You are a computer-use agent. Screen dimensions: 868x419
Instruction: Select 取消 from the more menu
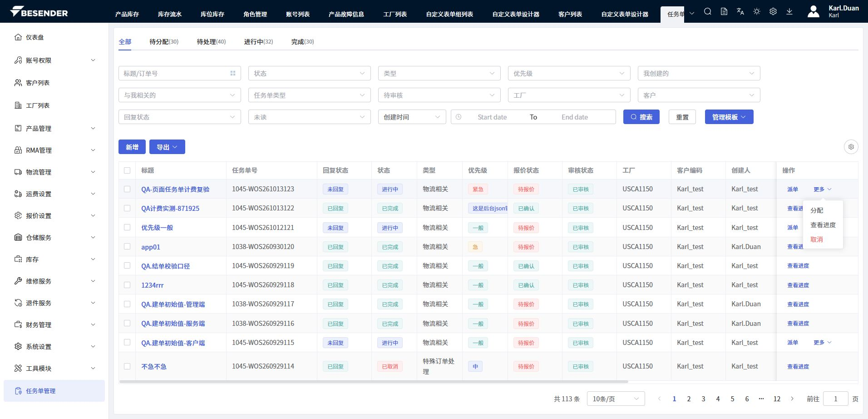click(823, 239)
